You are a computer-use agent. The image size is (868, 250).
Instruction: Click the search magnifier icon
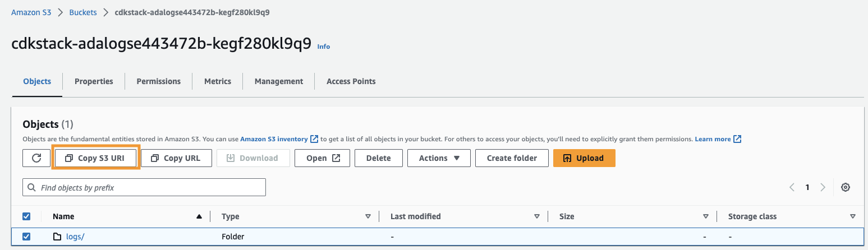[32, 188]
